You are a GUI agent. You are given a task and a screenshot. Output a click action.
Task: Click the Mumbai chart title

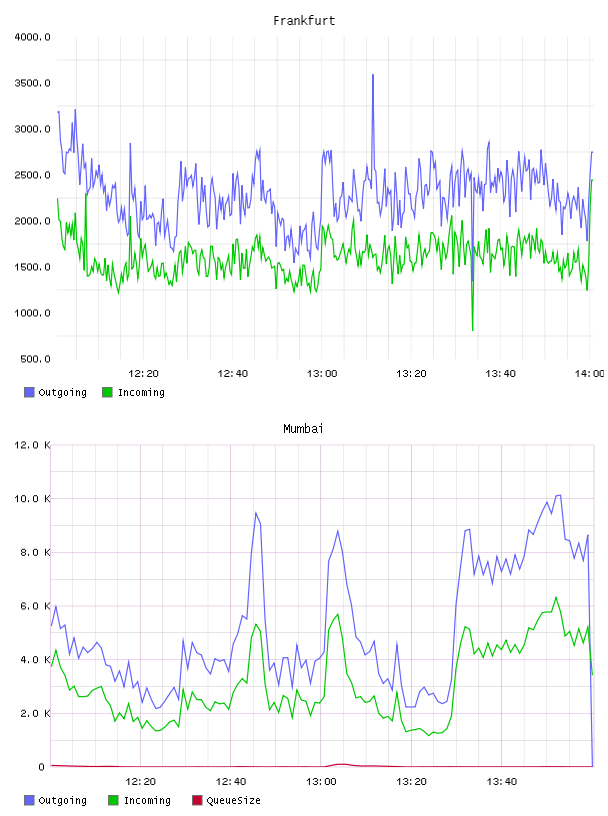tap(303, 429)
